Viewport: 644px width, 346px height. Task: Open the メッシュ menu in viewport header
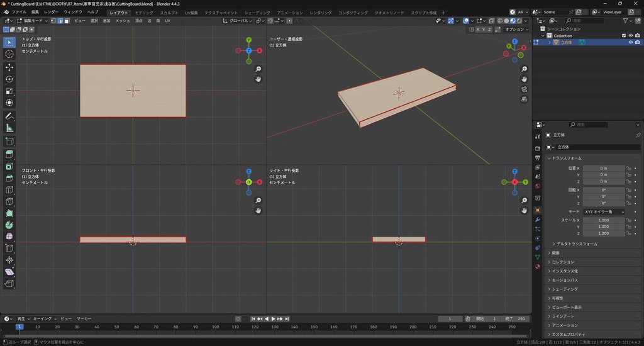[123, 21]
